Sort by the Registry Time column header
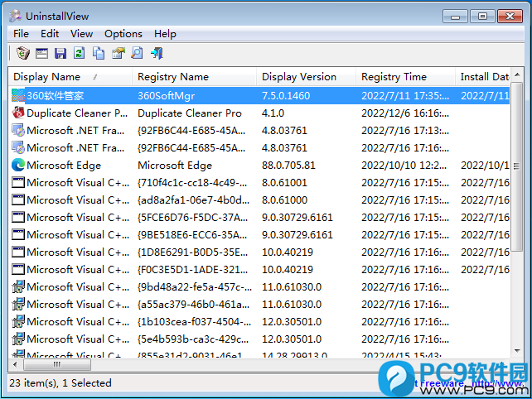The height and width of the screenshot is (399, 532). pyautogui.click(x=405, y=77)
